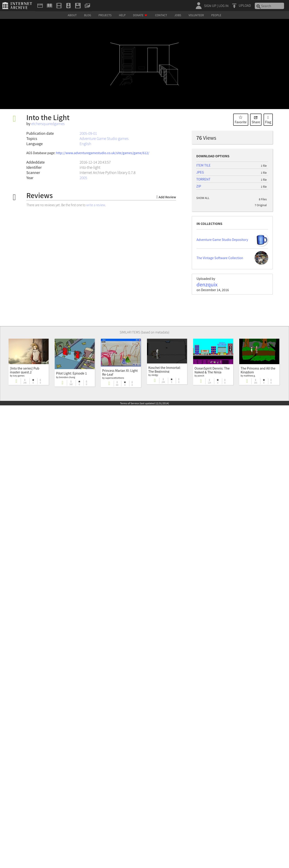Open the Video film-strip icon
Viewport: 289px width, 868px height.
click(59, 5)
